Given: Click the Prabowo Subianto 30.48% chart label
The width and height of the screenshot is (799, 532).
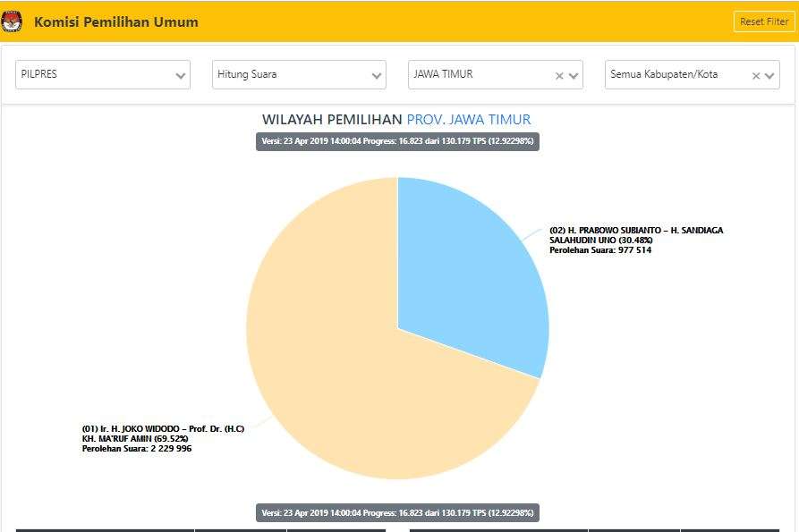Looking at the screenshot, I should point(635,240).
